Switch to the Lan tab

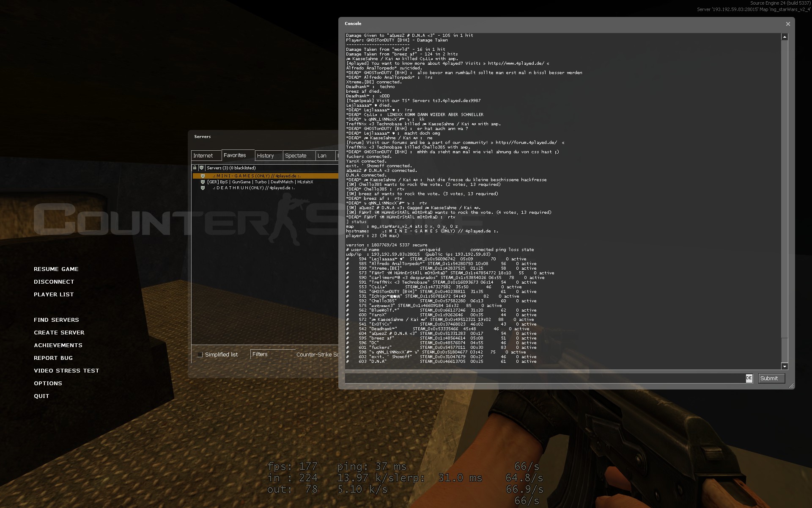coord(325,156)
